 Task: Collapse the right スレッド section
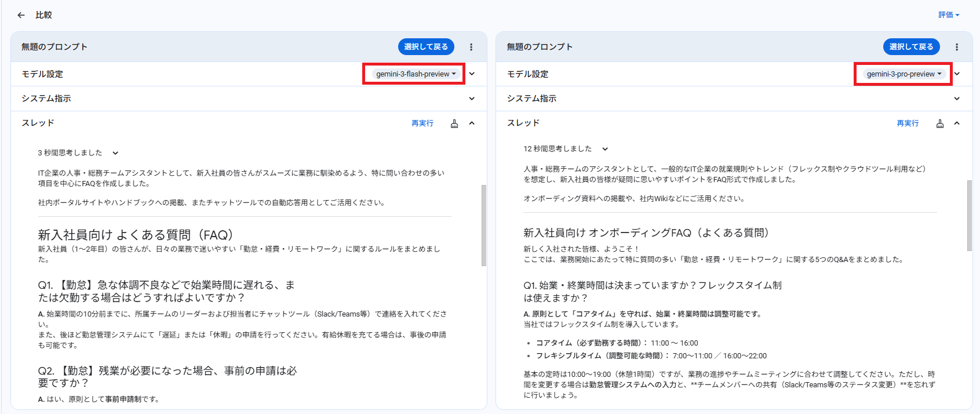(x=957, y=123)
